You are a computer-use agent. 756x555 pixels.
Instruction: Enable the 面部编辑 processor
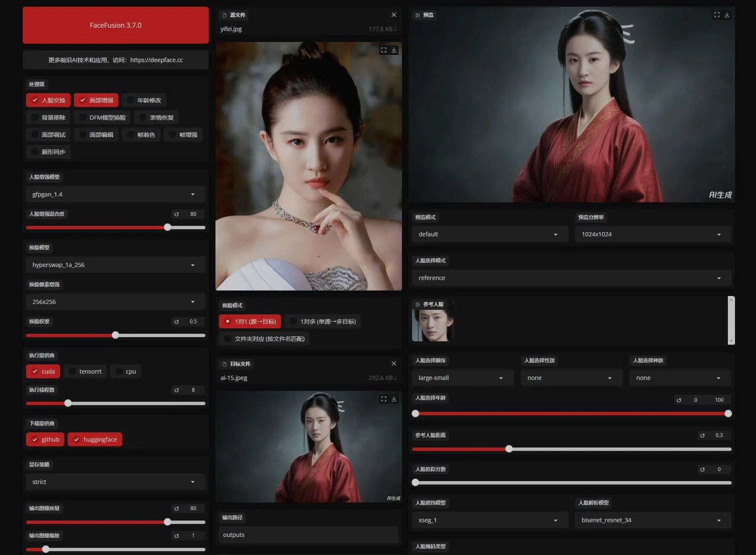click(x=96, y=135)
